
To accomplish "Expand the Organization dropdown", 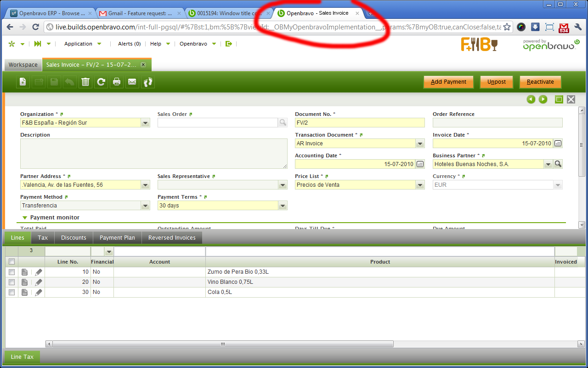I will point(145,123).
